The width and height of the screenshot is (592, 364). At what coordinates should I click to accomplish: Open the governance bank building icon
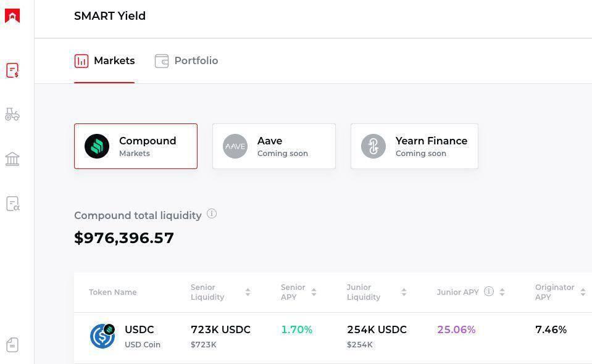click(x=12, y=159)
